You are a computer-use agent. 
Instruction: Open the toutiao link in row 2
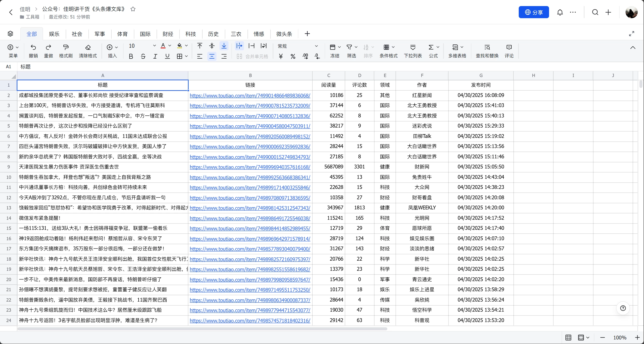[250, 95]
